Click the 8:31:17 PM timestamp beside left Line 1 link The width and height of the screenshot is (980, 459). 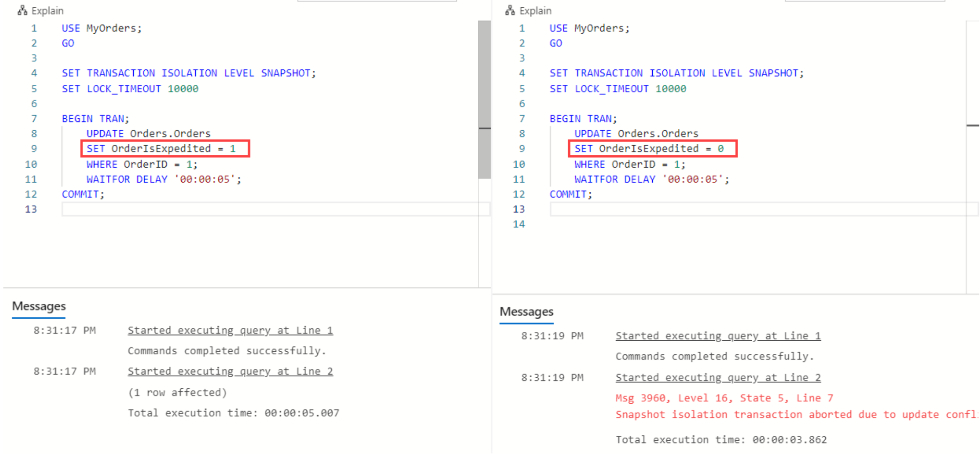point(64,330)
